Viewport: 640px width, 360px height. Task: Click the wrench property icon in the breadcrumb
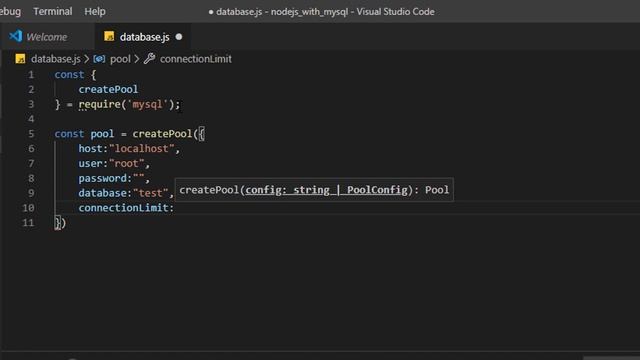tap(149, 59)
